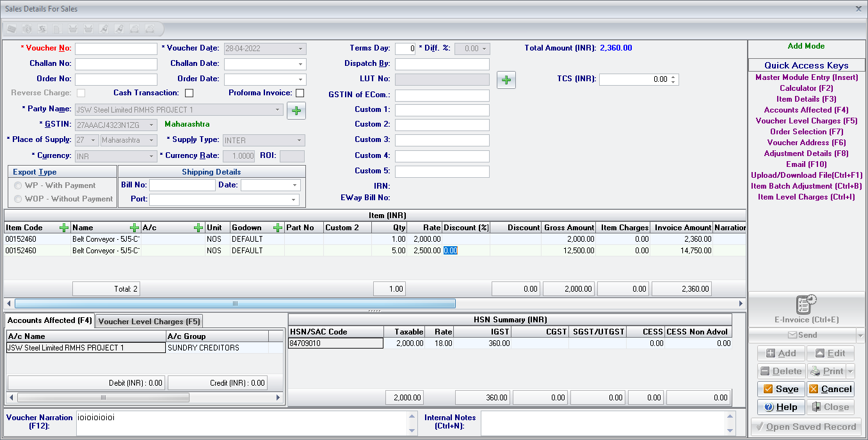Open Item Details (F3) quick access key

807,99
